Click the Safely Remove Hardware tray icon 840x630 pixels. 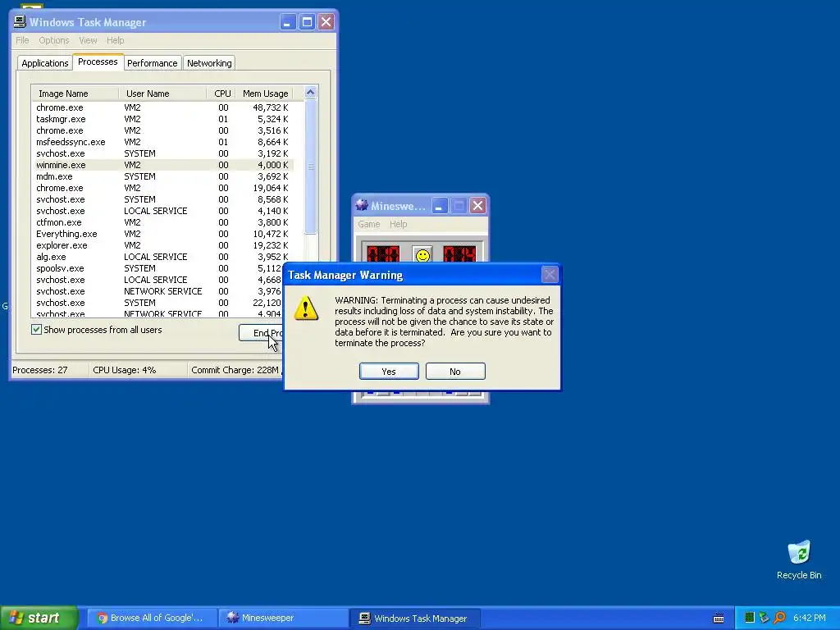[x=764, y=618]
